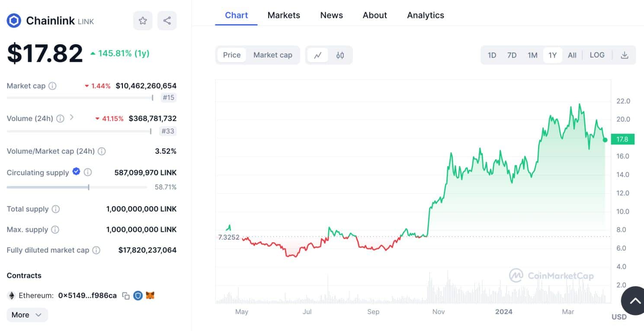This screenshot has width=644, height=331.
Task: Open the Markets tab
Action: 284,15
